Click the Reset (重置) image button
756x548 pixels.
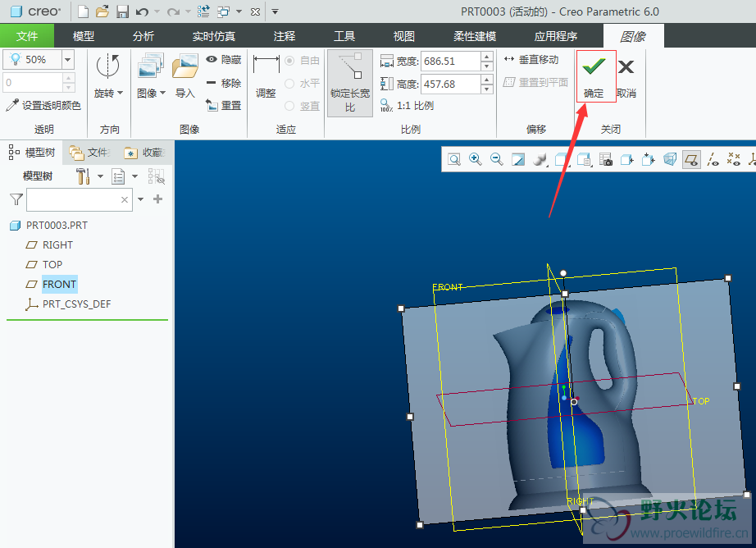pos(224,105)
